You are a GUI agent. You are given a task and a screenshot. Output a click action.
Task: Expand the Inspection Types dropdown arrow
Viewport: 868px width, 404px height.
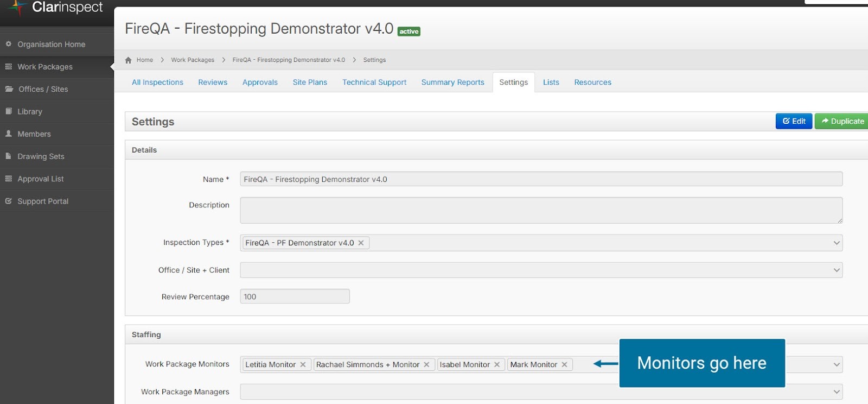pyautogui.click(x=836, y=243)
